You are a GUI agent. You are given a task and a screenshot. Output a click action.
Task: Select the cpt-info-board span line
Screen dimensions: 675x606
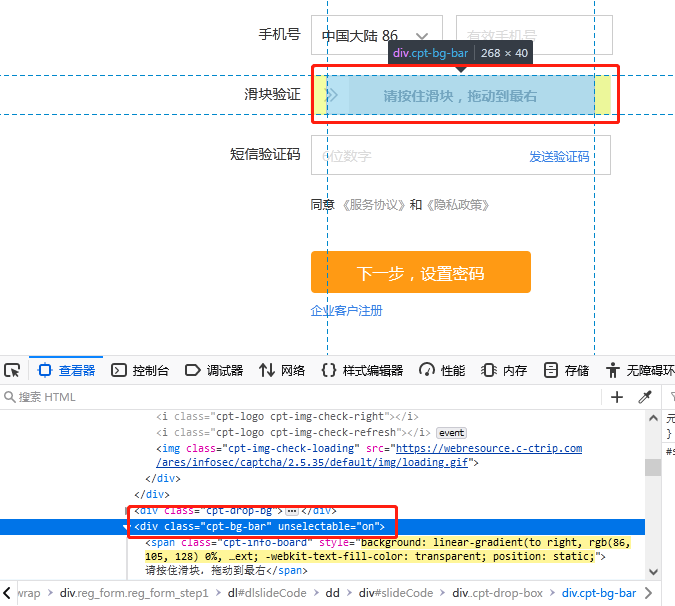tap(387, 557)
